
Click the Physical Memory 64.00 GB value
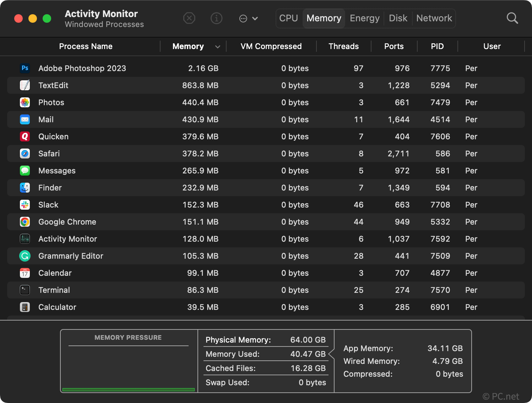pos(308,340)
